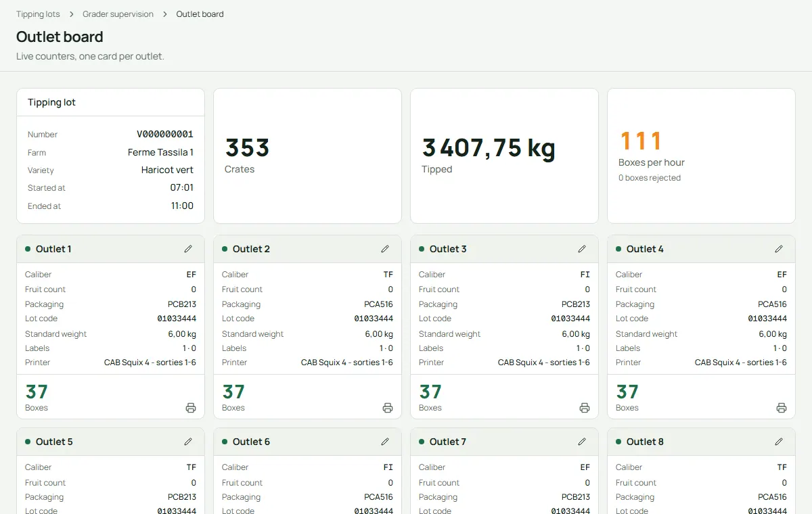Click Outlet 1 caliber value EF
Viewport: 812px width, 514px height.
pyautogui.click(x=191, y=275)
